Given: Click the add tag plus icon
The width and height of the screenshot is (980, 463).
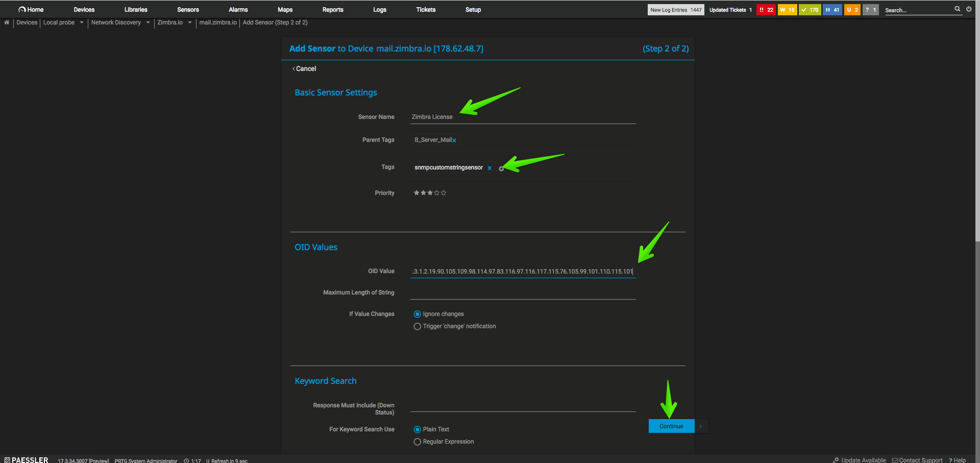Looking at the screenshot, I should point(501,169).
